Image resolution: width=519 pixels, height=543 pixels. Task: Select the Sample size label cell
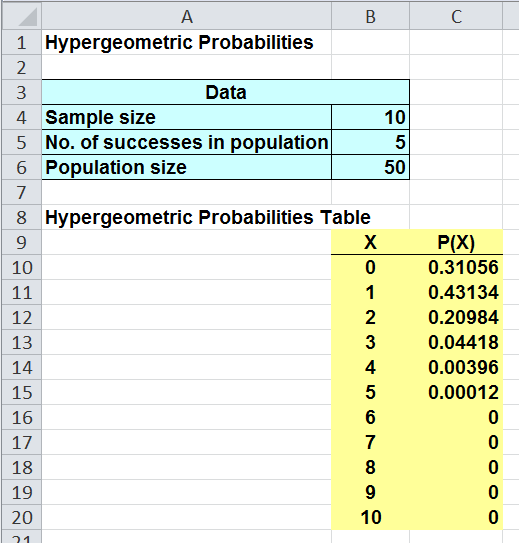coord(187,117)
